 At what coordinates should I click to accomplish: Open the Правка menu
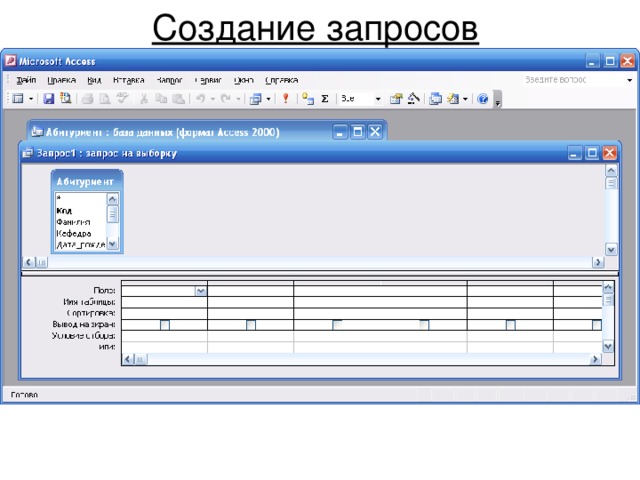[62, 80]
